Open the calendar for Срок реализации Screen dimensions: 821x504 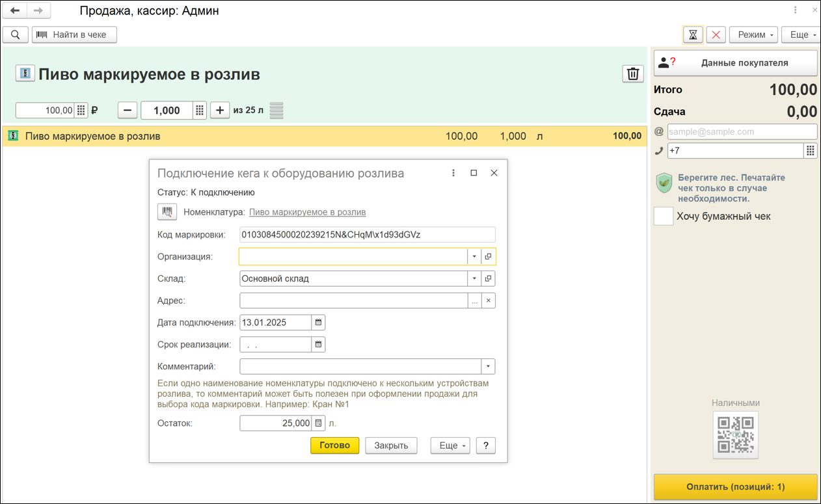pyautogui.click(x=318, y=345)
